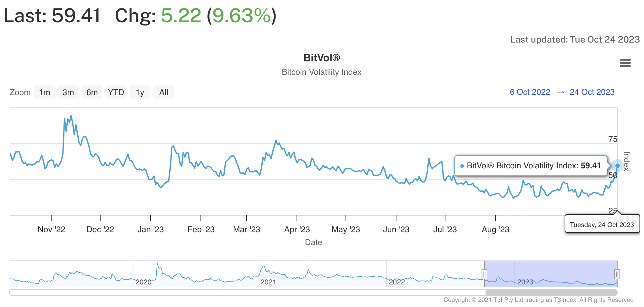This screenshot has height=307, width=644.
Task: Click the BitVol® chart title
Action: (322, 58)
